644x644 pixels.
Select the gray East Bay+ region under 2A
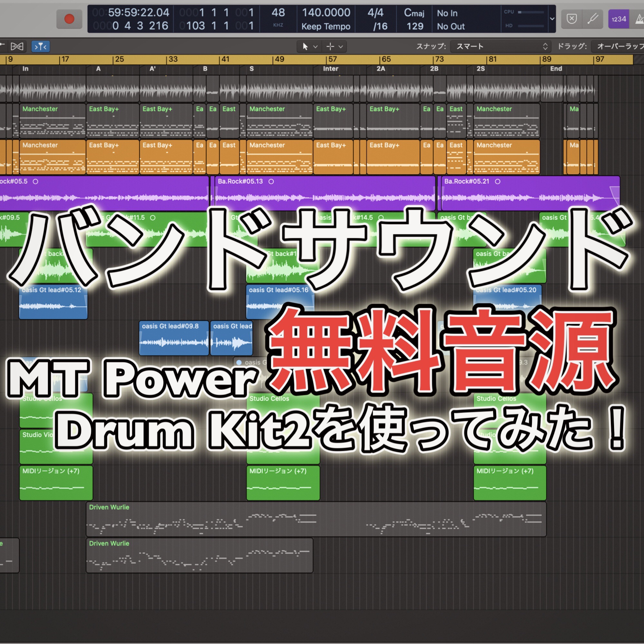393,120
